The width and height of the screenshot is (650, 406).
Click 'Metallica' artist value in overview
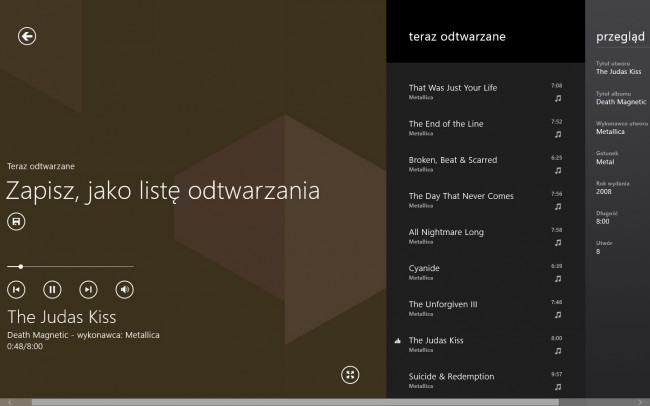[610, 131]
